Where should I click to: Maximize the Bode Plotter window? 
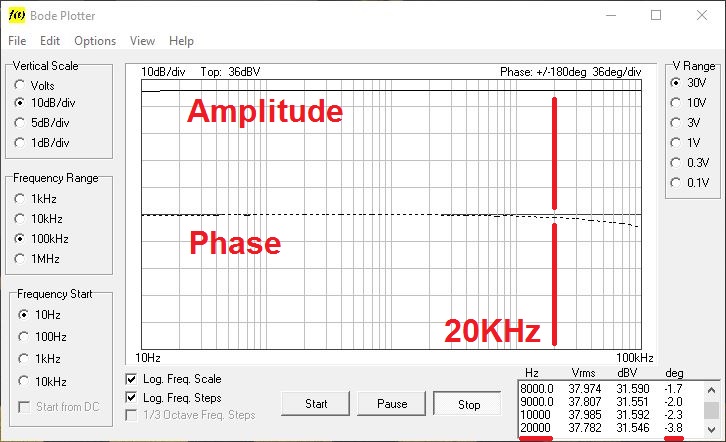(656, 15)
